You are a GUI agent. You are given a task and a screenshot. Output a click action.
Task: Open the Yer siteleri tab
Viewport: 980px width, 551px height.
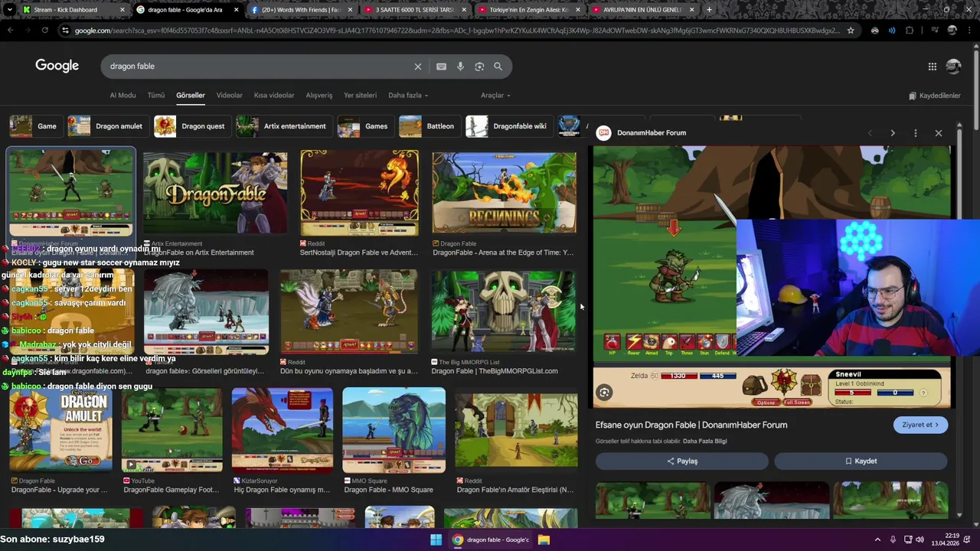click(360, 96)
